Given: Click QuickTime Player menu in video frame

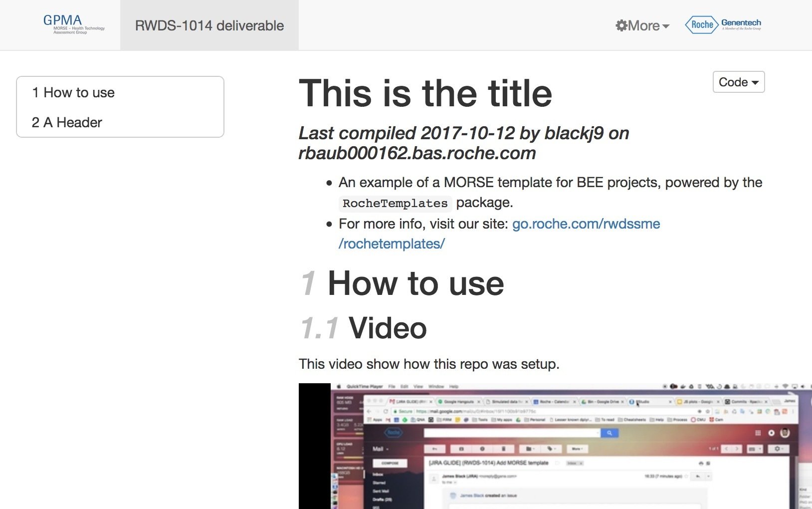Looking at the screenshot, I should coord(365,387).
